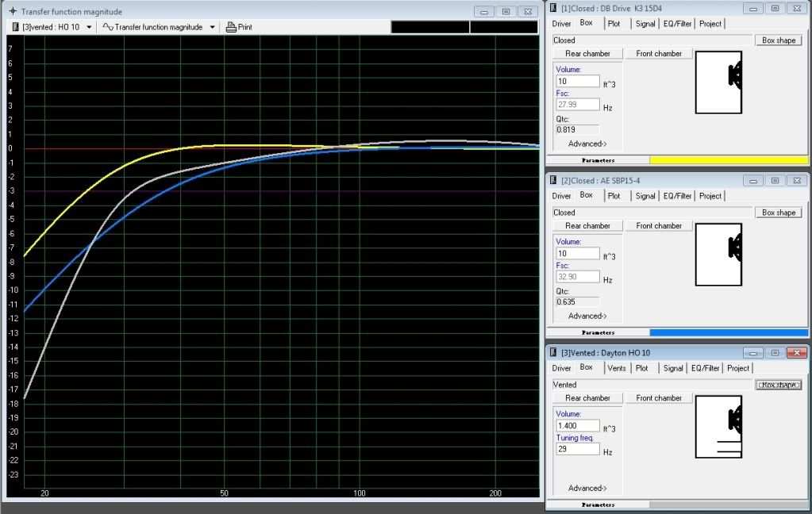Switch to the Driver tab in DB Drive window
The width and height of the screenshot is (812, 514).
coord(561,24)
